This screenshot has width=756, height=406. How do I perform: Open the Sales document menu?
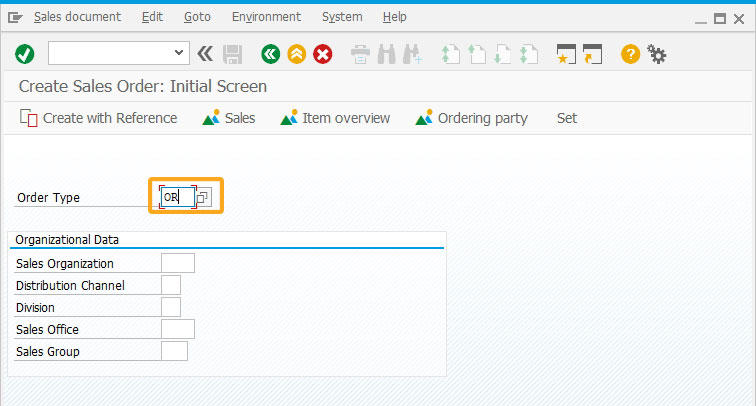(x=77, y=17)
